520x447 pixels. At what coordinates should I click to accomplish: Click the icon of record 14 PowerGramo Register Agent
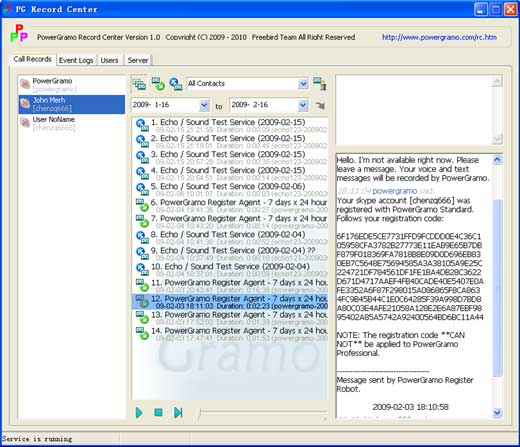pyautogui.click(x=142, y=334)
